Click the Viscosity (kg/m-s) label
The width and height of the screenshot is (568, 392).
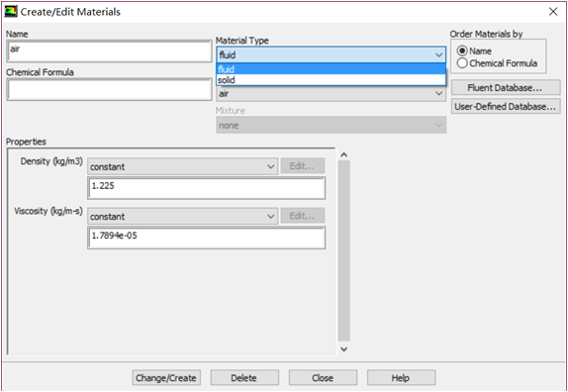[x=48, y=211]
